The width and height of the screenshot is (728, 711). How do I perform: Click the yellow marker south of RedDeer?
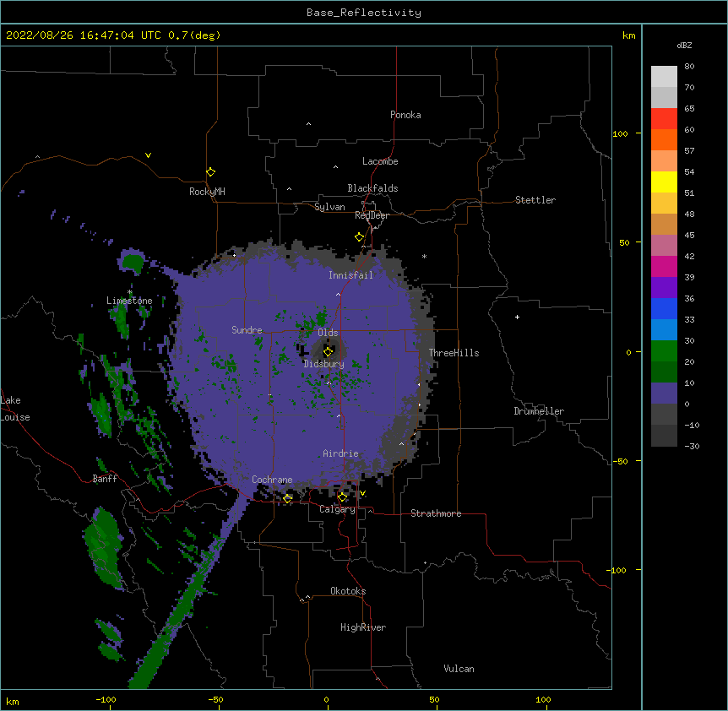coord(359,237)
